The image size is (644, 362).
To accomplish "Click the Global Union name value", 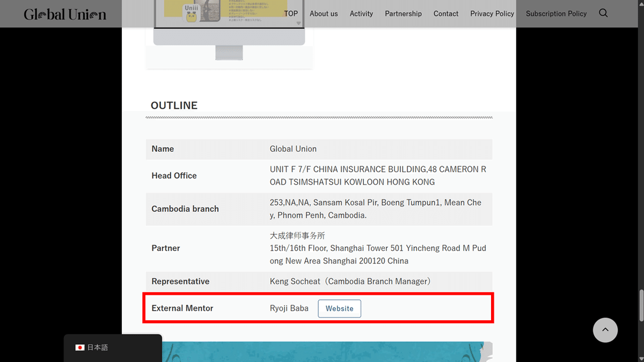I will click(x=293, y=149).
